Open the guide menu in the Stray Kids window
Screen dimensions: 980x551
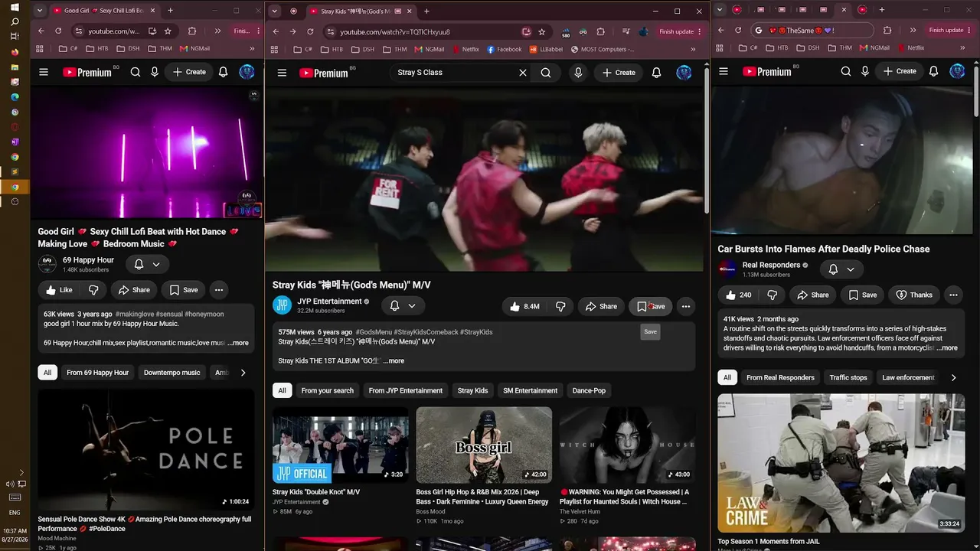pyautogui.click(x=282, y=73)
